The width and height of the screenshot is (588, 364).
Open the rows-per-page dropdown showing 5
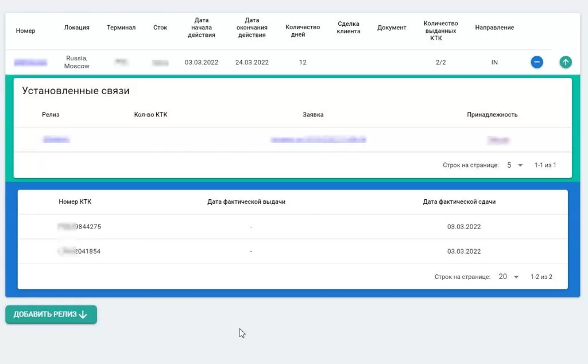(513, 165)
